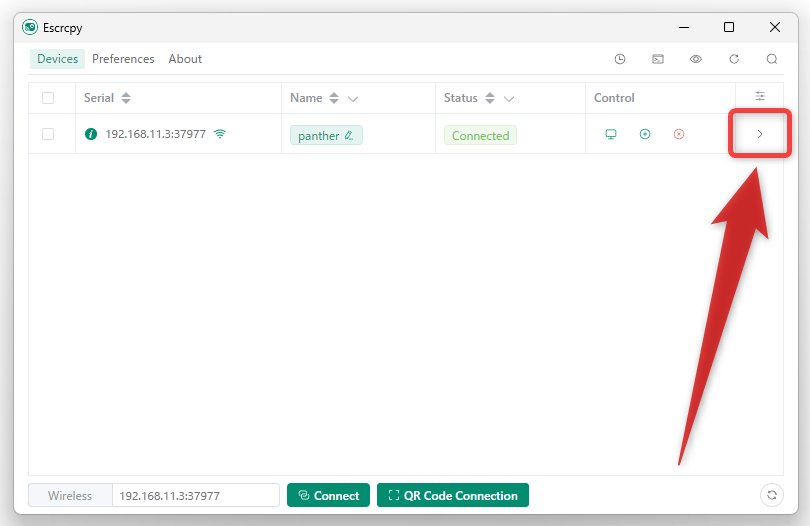
Task: Click the green plus-circle control icon
Action: [645, 134]
